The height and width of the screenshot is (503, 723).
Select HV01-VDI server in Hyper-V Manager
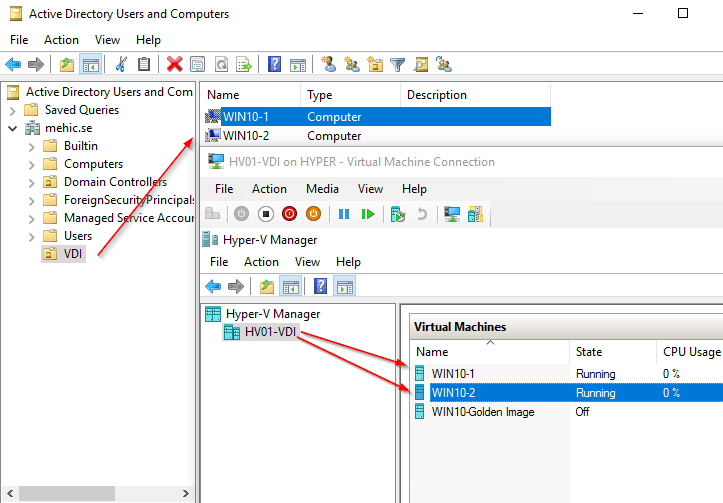(270, 332)
